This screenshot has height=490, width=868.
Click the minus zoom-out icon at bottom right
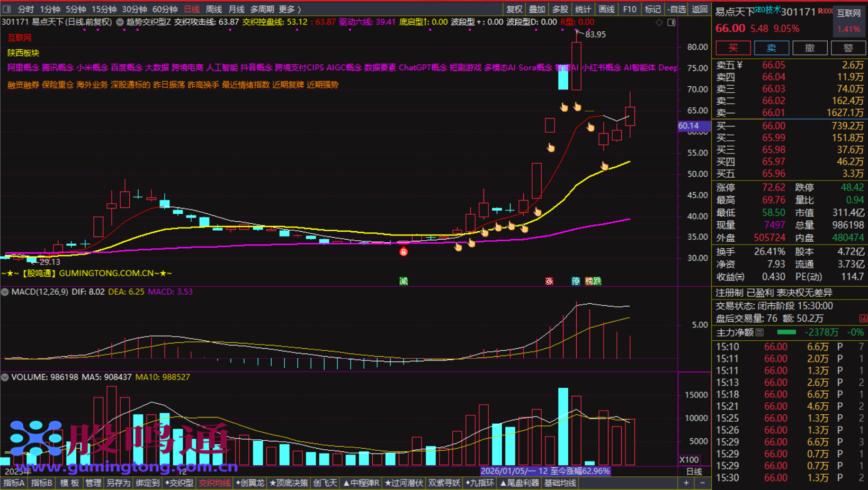tap(702, 483)
